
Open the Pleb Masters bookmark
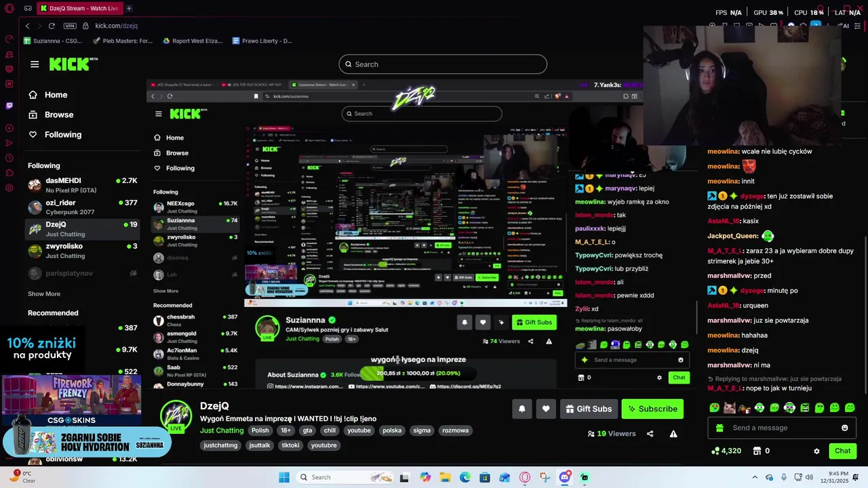(x=123, y=41)
